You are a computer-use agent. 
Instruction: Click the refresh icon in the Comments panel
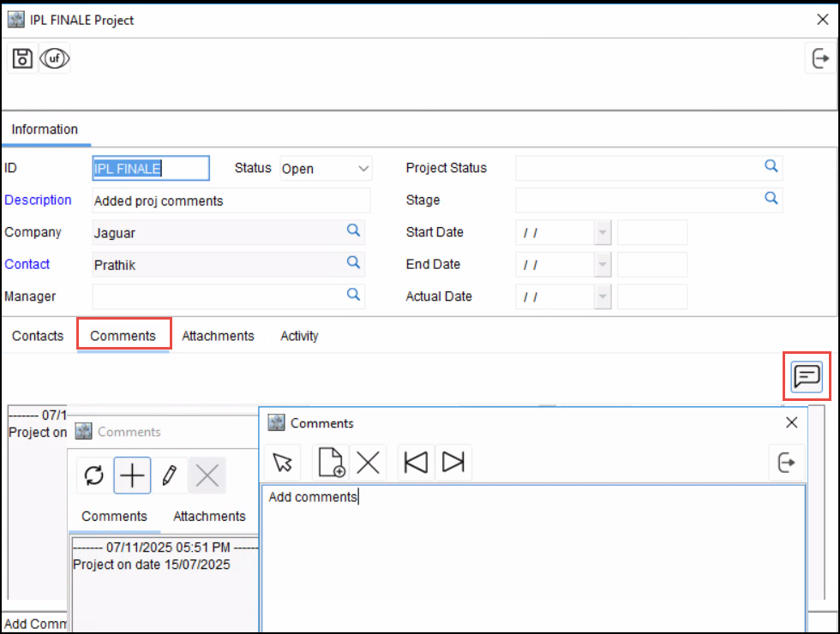tap(94, 475)
